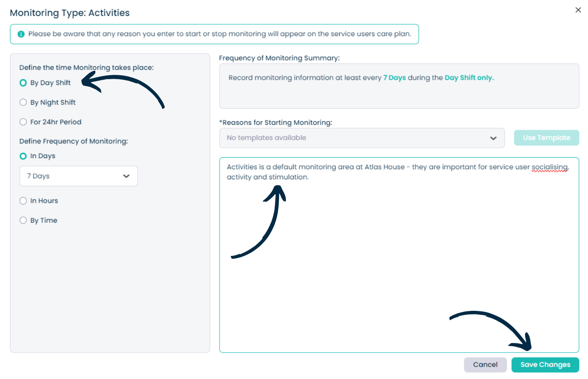Click the Day Shift only highlighted text
This screenshot has height=379, width=588.
469,77
